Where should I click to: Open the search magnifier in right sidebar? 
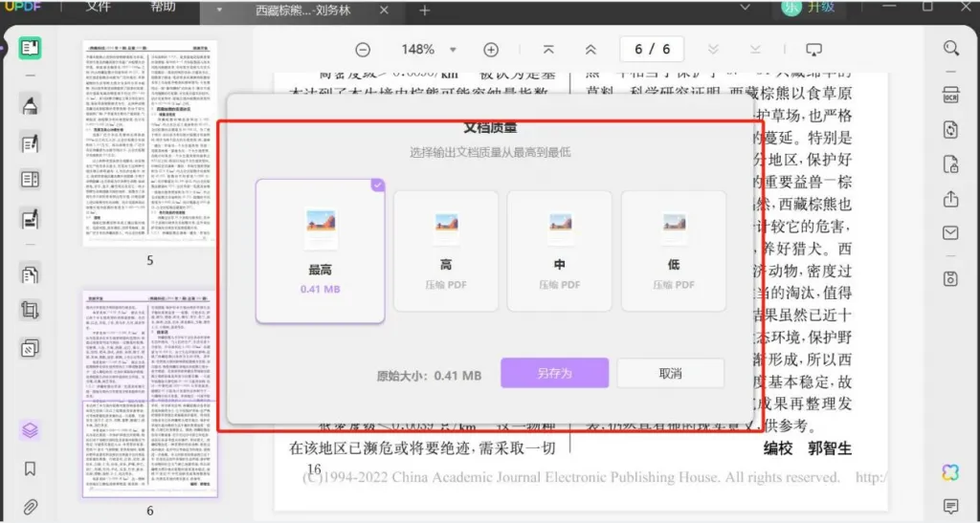pyautogui.click(x=950, y=48)
